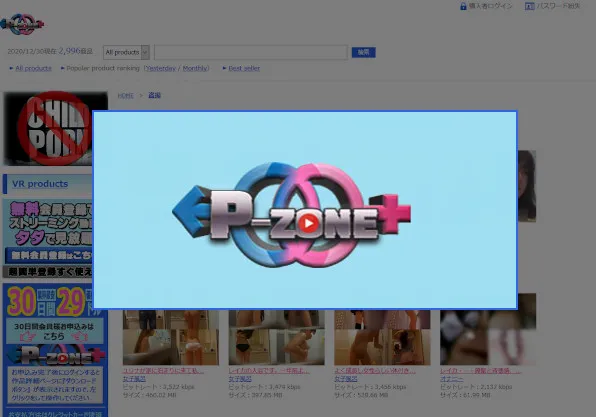Open the 'Best seller' link
This screenshot has height=417, width=596.
244,68
